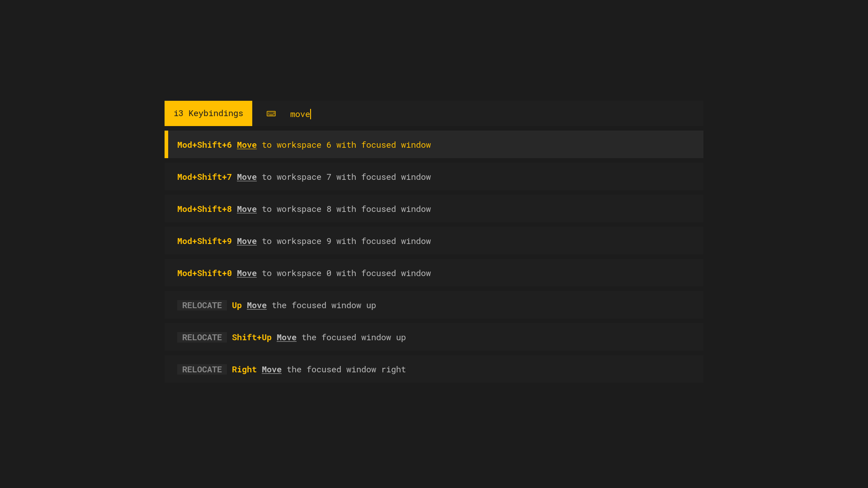Click the Mod+Shift+6 keybinding label
The width and height of the screenshot is (868, 488).
(204, 145)
